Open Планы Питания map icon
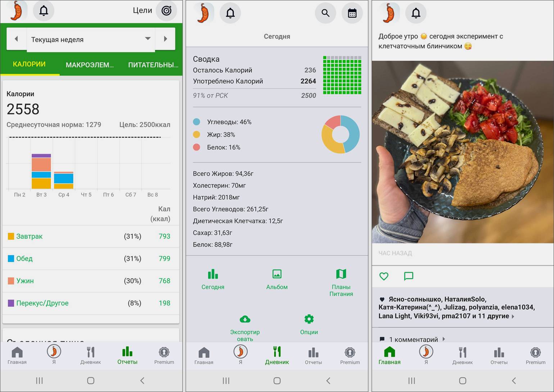This screenshot has width=554, height=392. 341,274
